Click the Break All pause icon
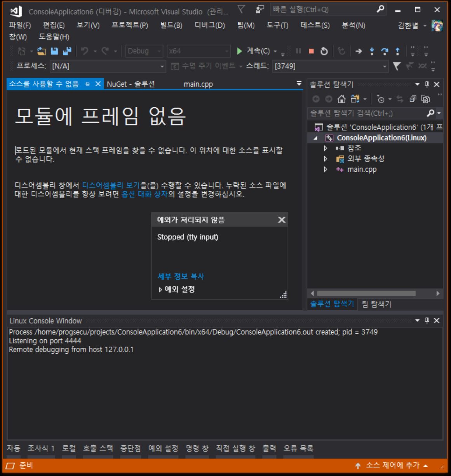451x476 pixels. [299, 50]
